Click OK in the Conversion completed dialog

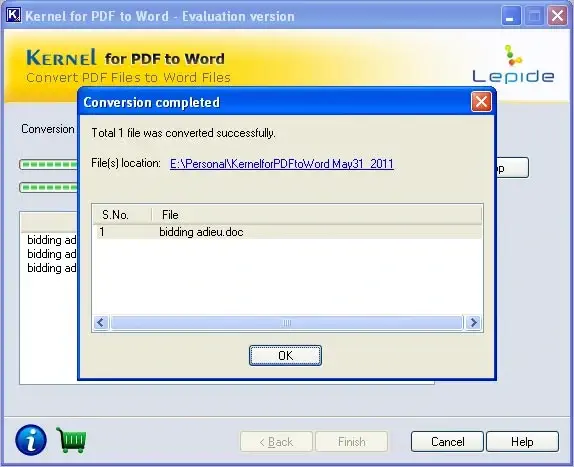click(x=286, y=355)
